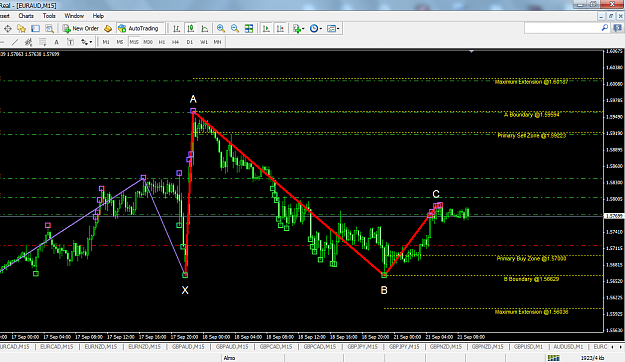Switch chart to bar chart style
The width and height of the screenshot is (625, 362).
pyautogui.click(x=176, y=29)
